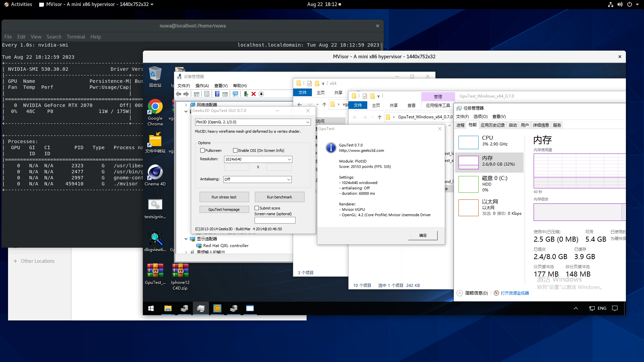Open Windows Start menu

(x=151, y=308)
